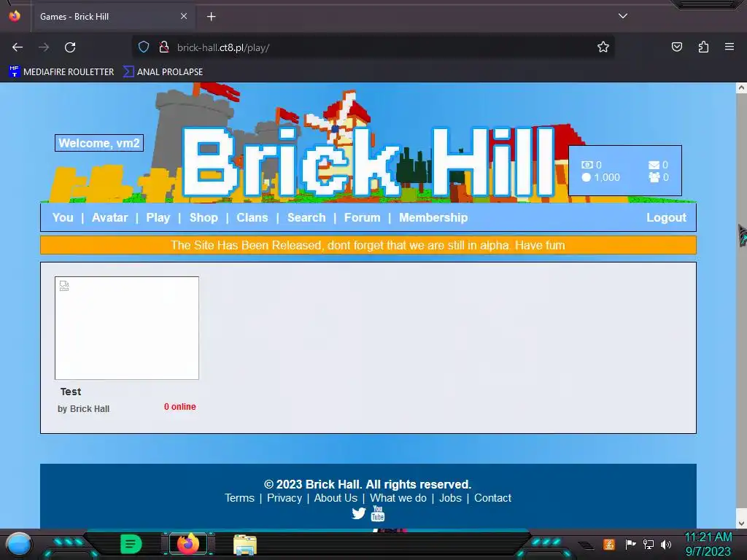Expand the list all tabs chevron
Viewport: 747px width, 560px height.
(x=623, y=16)
